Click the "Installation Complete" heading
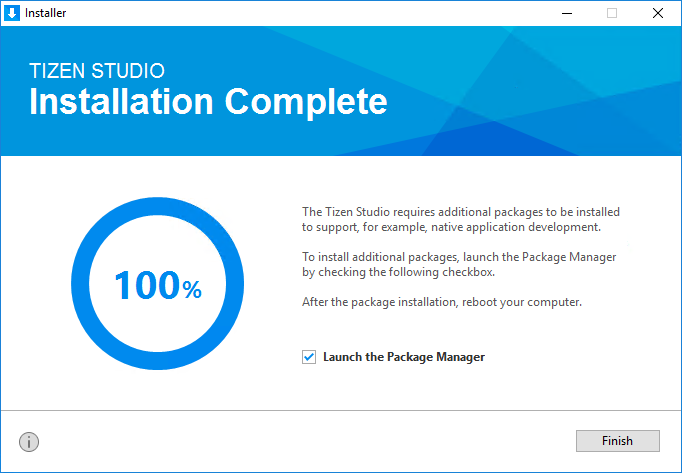682x473 pixels. click(208, 102)
